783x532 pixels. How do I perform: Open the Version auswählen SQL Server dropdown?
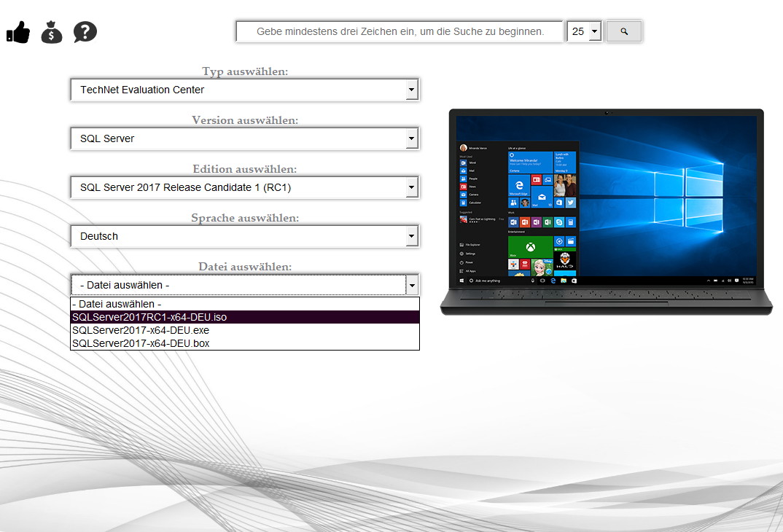coord(245,138)
